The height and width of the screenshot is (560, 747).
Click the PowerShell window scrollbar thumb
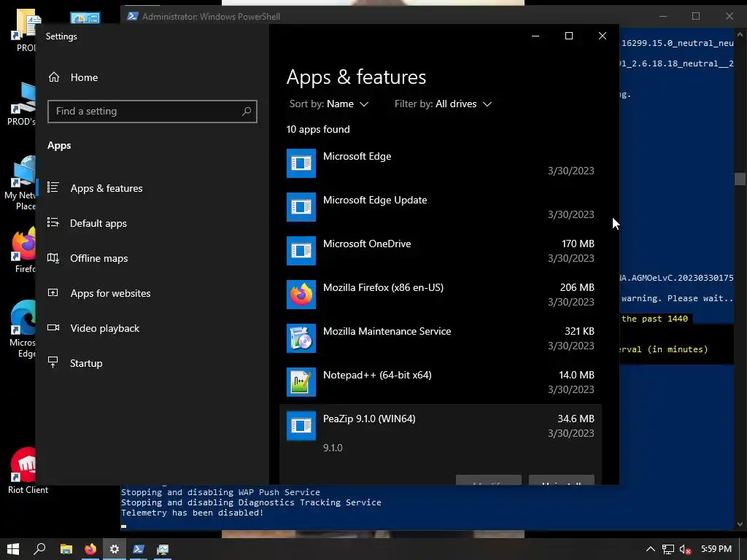(740, 179)
